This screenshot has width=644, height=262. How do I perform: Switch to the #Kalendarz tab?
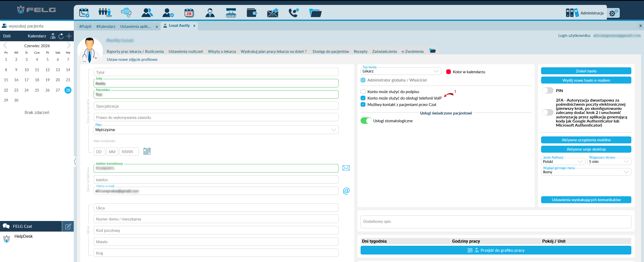tap(106, 27)
